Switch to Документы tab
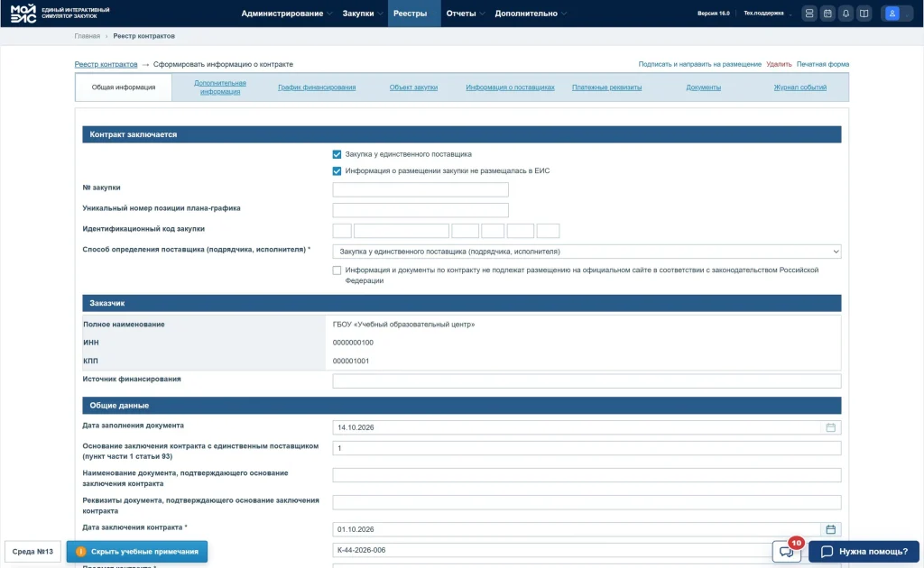The height and width of the screenshot is (568, 924). pyautogui.click(x=703, y=87)
